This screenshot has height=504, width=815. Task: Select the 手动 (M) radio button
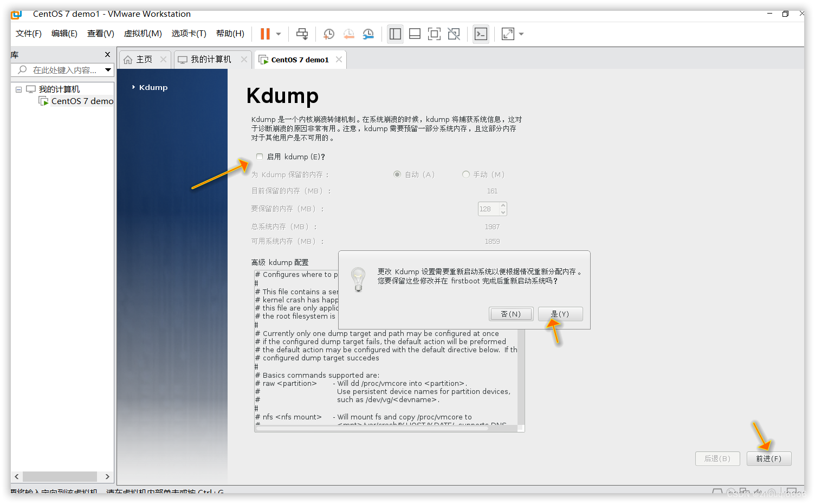(465, 175)
